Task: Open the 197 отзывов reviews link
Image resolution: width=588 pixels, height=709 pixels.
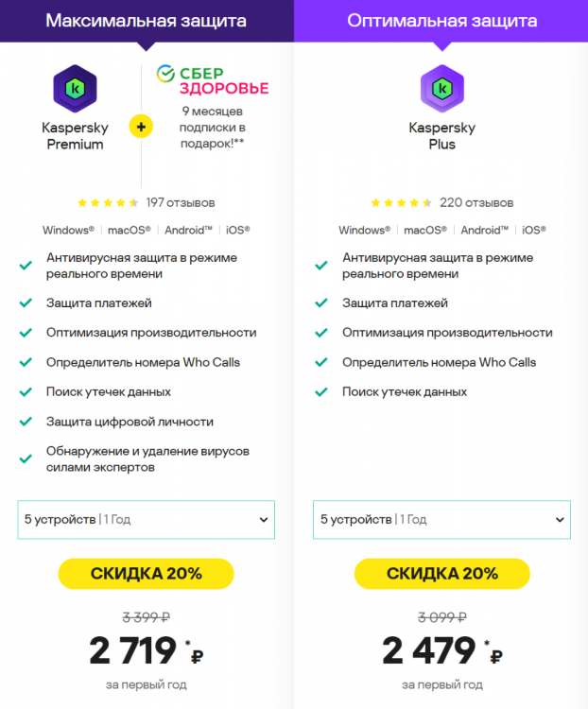Action: 180,202
